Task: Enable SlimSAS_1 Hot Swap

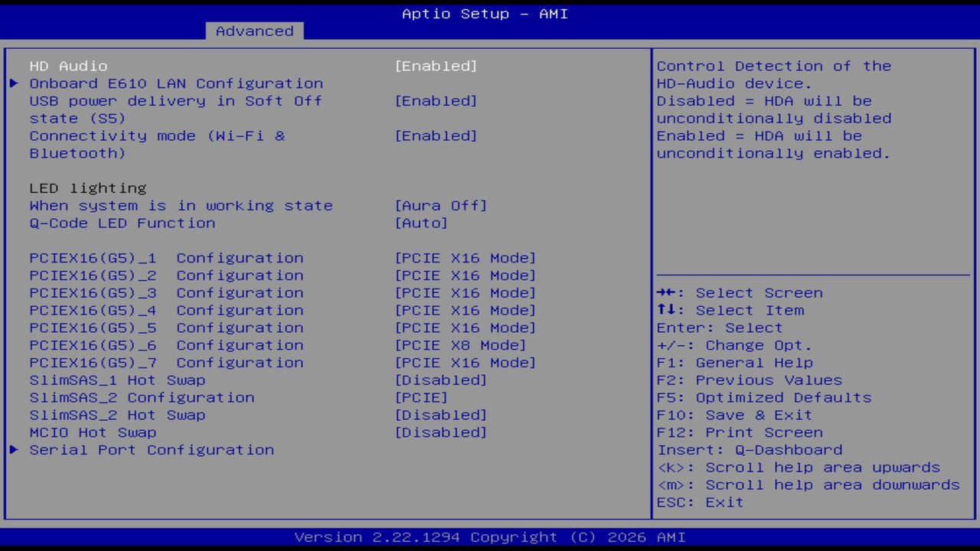Action: pos(442,380)
